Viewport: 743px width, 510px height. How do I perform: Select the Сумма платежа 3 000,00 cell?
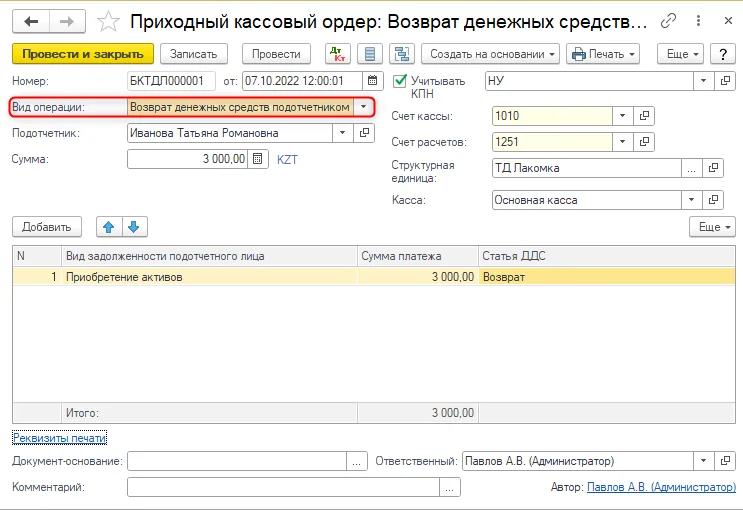click(x=418, y=277)
